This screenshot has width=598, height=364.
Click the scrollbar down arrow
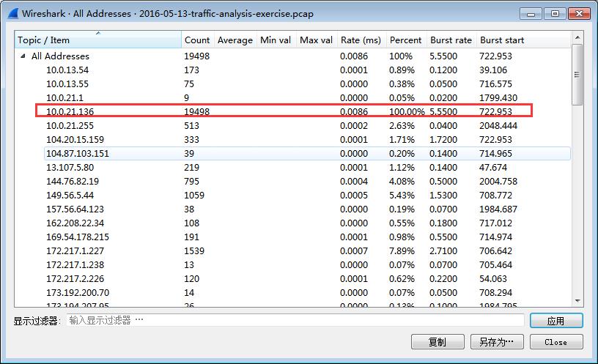click(x=577, y=301)
